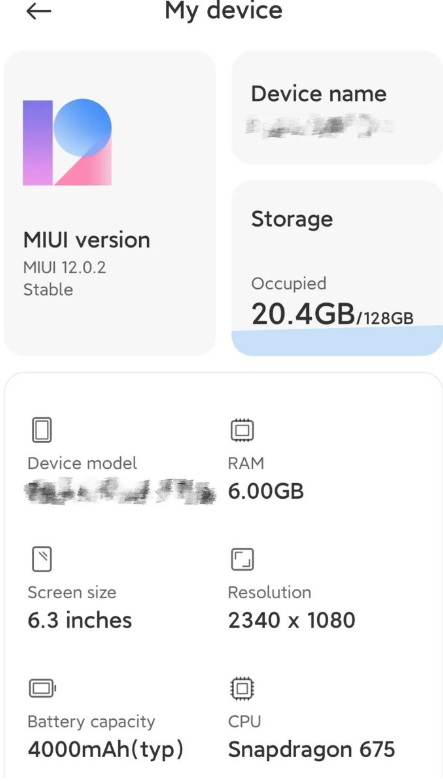
Task: Tap the Resolution frame icon
Action: point(242,559)
